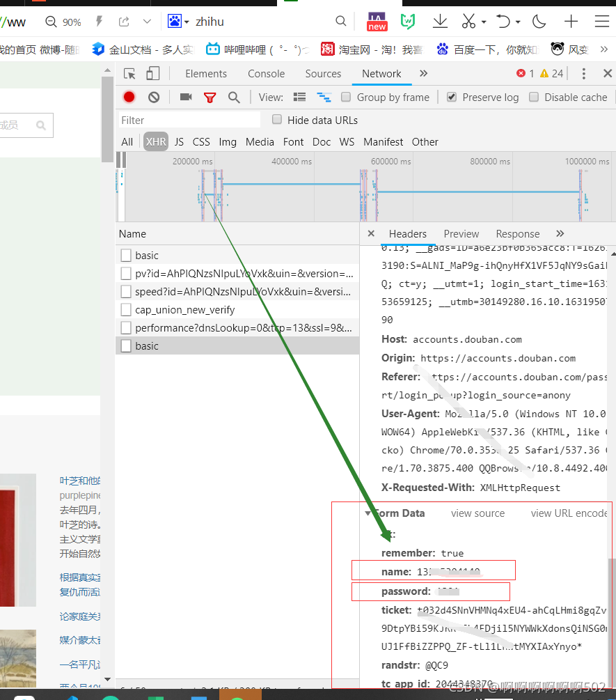This screenshot has height=700, width=616.
Task: Show more DevTools tabs chevron
Action: pos(423,73)
